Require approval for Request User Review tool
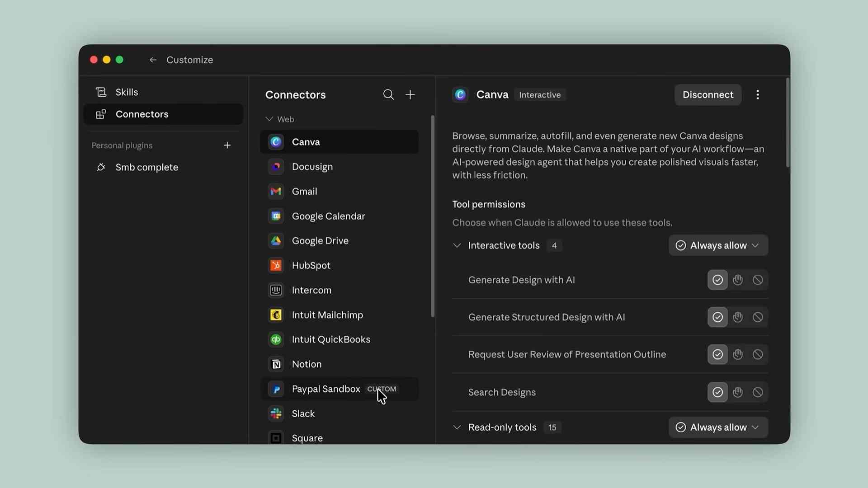The width and height of the screenshot is (868, 488). pos(738,354)
